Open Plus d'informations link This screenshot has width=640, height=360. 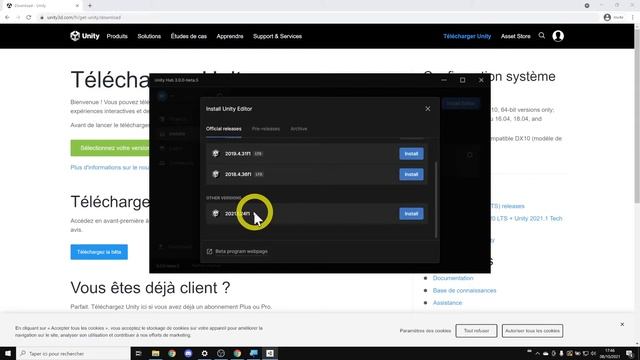pos(110,167)
